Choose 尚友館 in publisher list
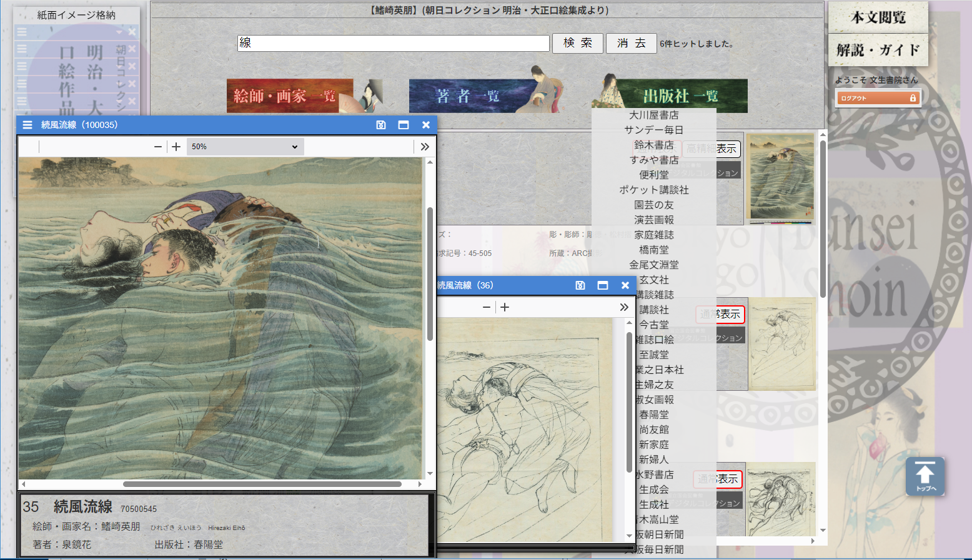Viewport: 972px width, 560px height. coord(654,430)
